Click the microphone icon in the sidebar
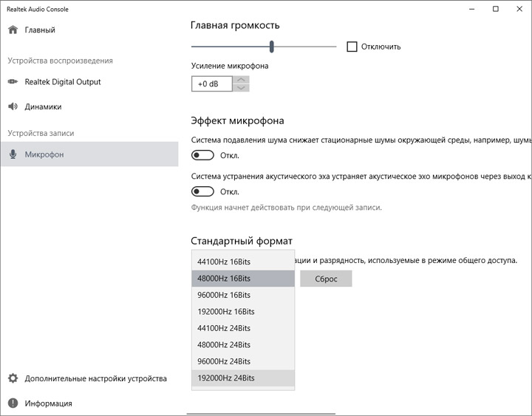Image resolution: width=532 pixels, height=416 pixels. click(x=13, y=154)
